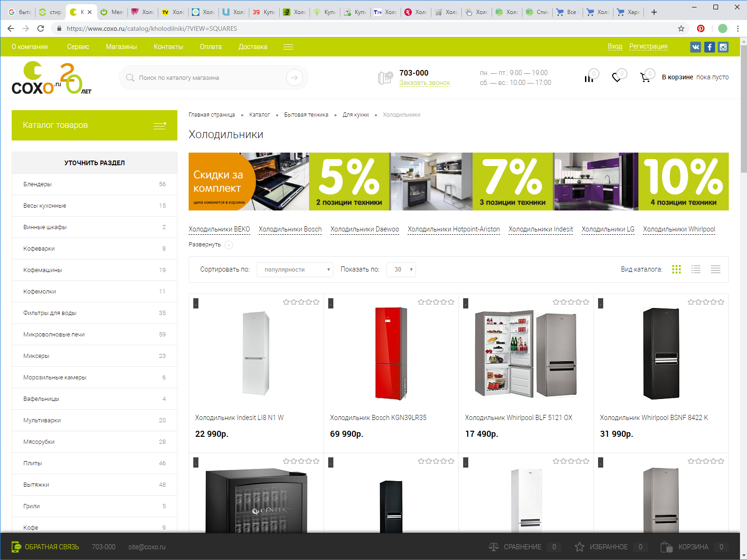Click the shopping cart icon in header
Viewport: 747px width, 560px height.
[645, 77]
